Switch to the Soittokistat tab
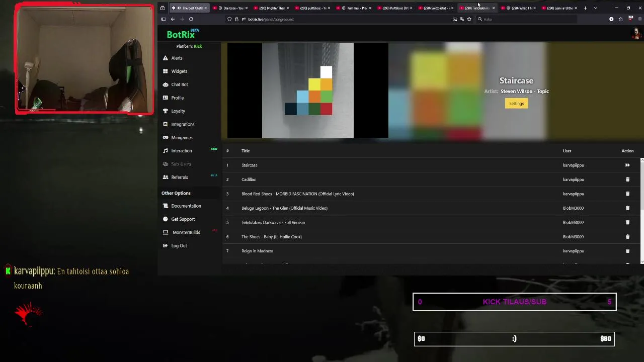The width and height of the screenshot is (644, 362). pos(435,8)
